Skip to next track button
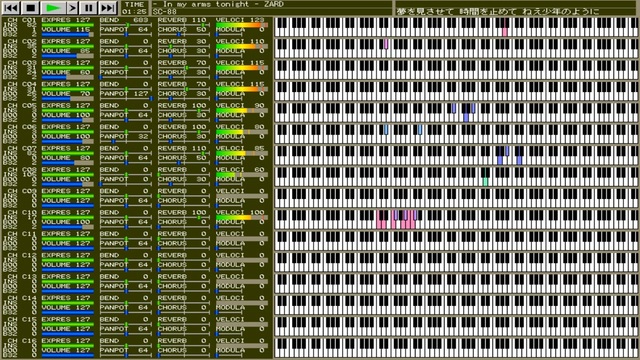Image resolution: width=640 pixels, height=360 pixels. point(108,8)
